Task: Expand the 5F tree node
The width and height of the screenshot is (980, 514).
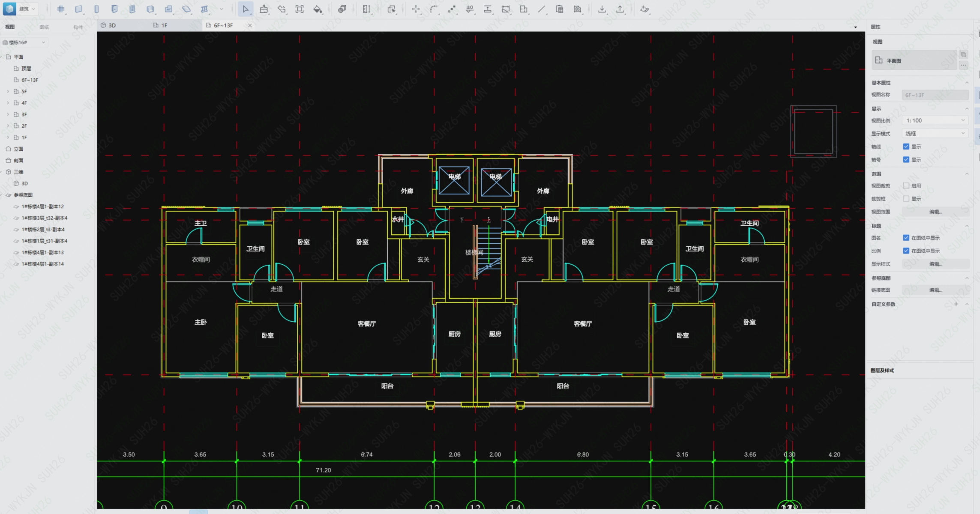Action: tap(8, 91)
